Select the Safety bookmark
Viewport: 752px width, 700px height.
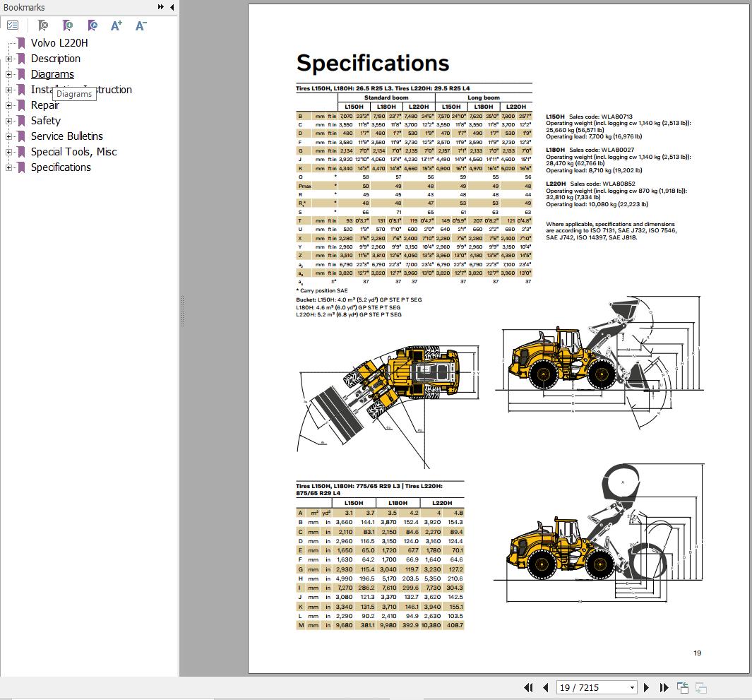click(x=45, y=120)
